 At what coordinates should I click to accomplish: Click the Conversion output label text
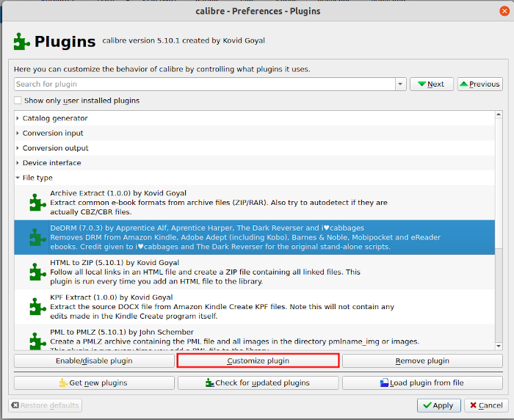(55, 148)
